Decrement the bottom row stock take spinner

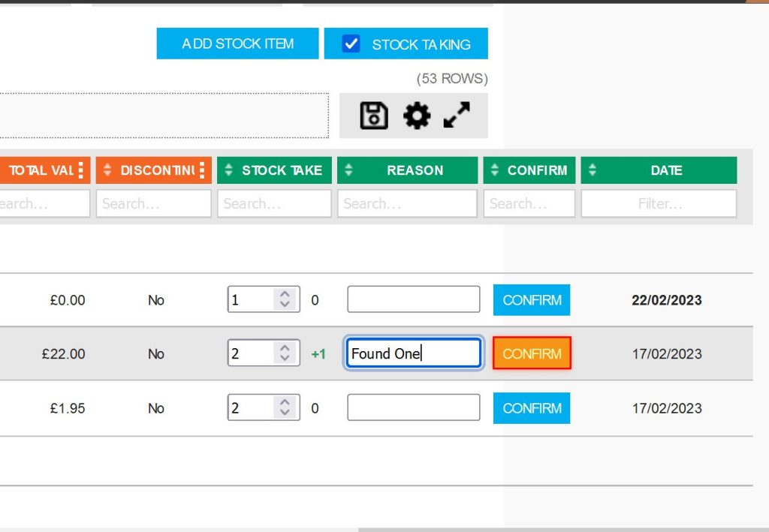tap(285, 413)
